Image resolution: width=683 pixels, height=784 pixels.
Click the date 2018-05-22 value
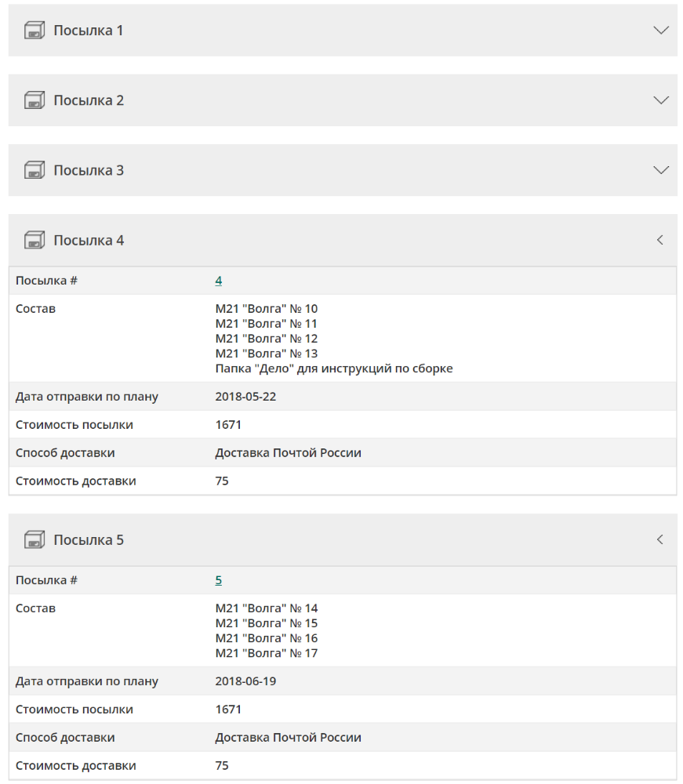click(245, 397)
